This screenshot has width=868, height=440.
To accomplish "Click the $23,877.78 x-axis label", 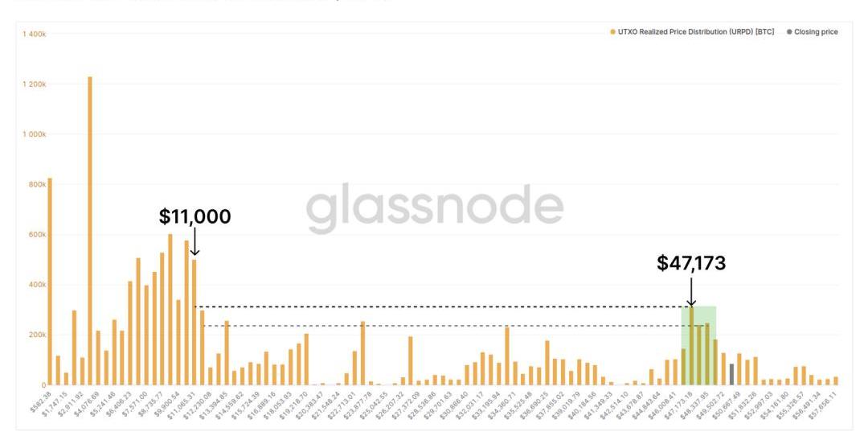I will [x=358, y=406].
